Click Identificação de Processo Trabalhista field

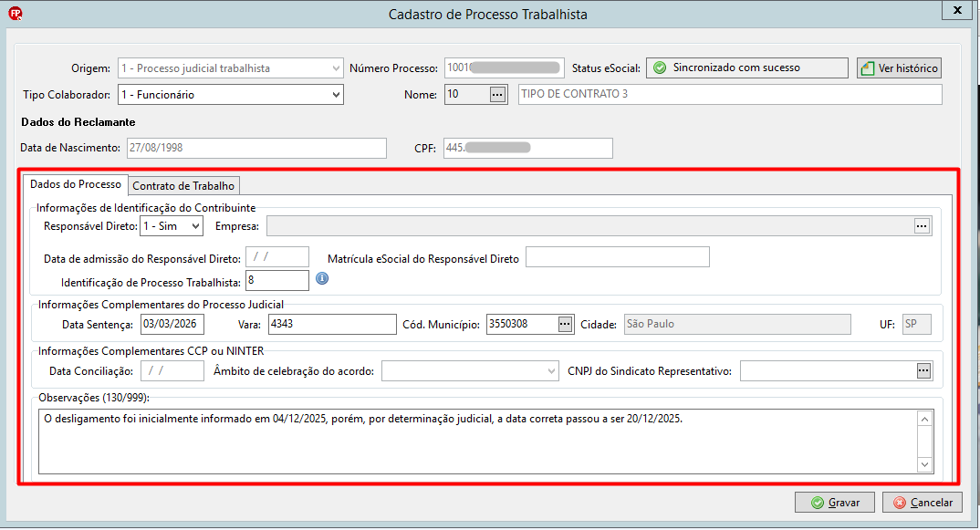[277, 281]
